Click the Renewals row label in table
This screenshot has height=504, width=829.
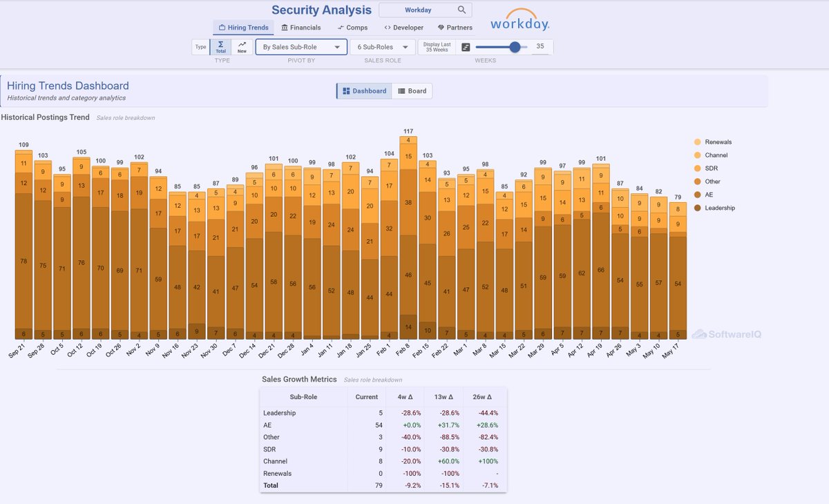[x=277, y=474]
